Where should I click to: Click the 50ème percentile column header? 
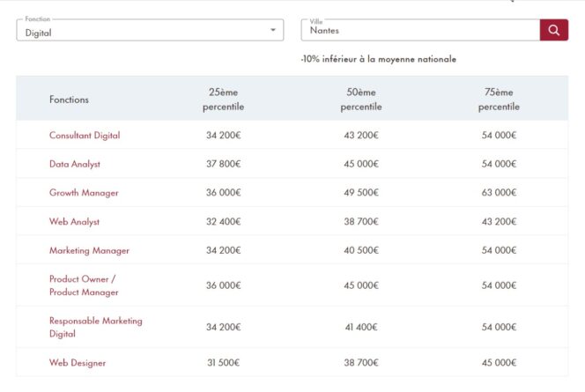(361, 100)
